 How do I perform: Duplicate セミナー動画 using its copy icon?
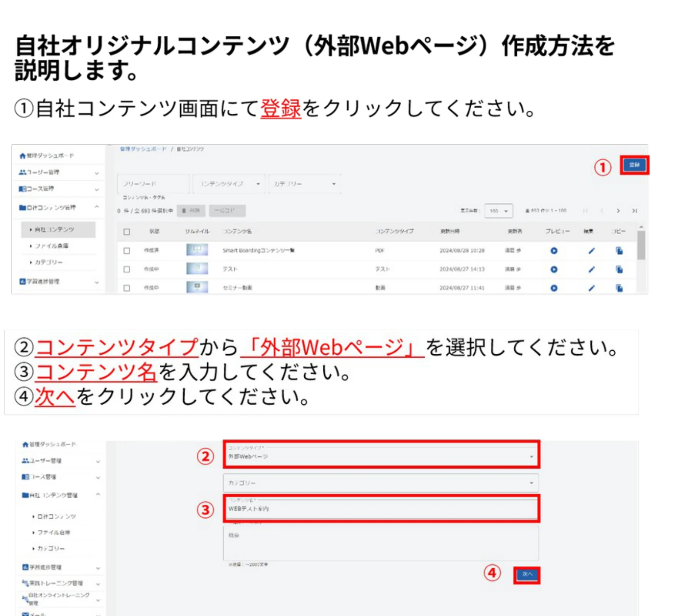619,288
